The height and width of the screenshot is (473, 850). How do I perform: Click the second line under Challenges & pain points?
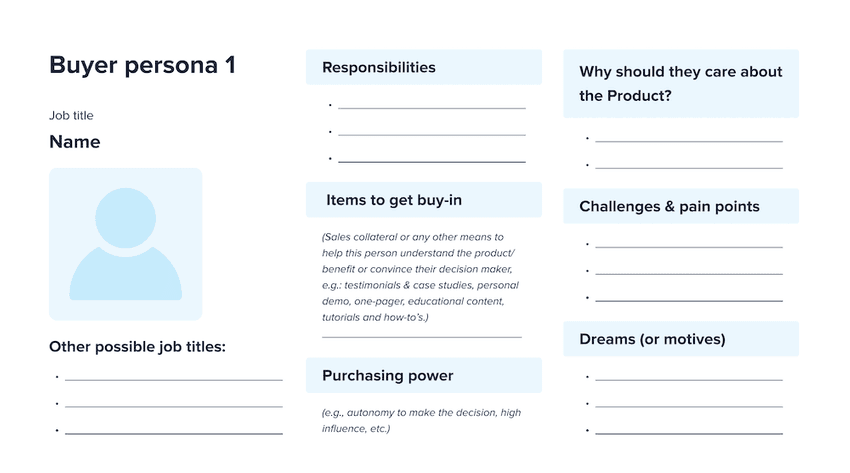point(688,271)
